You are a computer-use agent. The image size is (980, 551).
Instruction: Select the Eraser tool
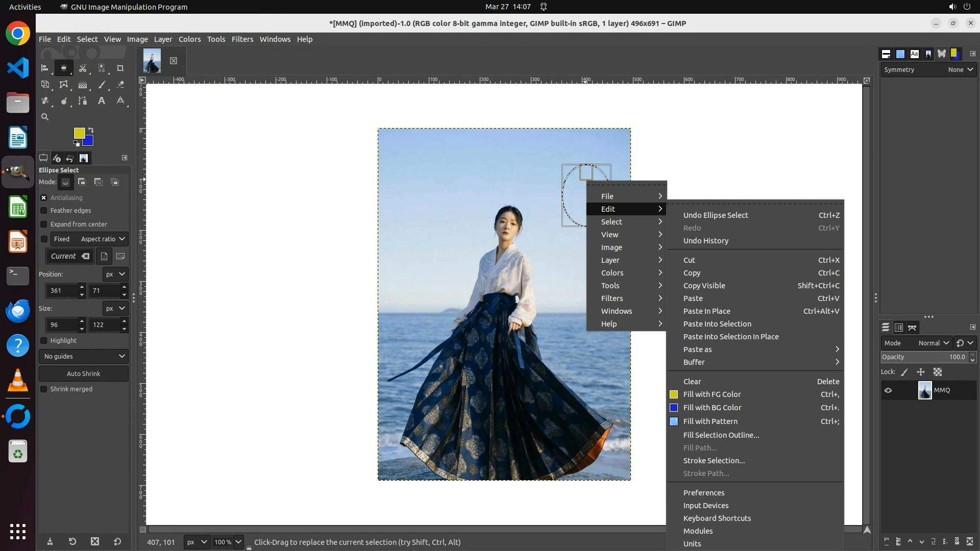[120, 85]
